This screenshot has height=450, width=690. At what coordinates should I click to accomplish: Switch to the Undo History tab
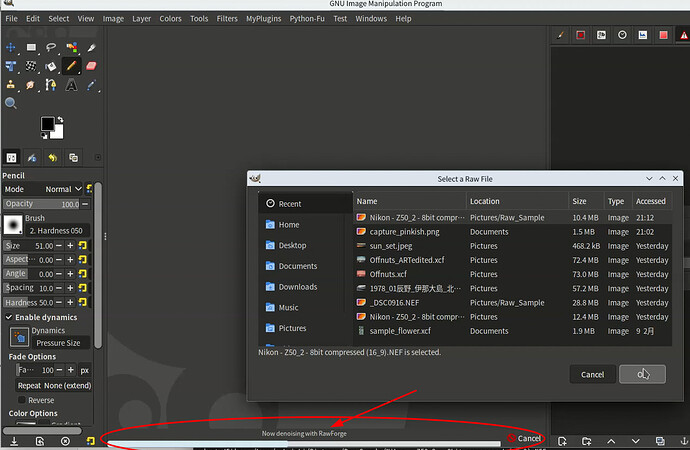tap(53, 157)
